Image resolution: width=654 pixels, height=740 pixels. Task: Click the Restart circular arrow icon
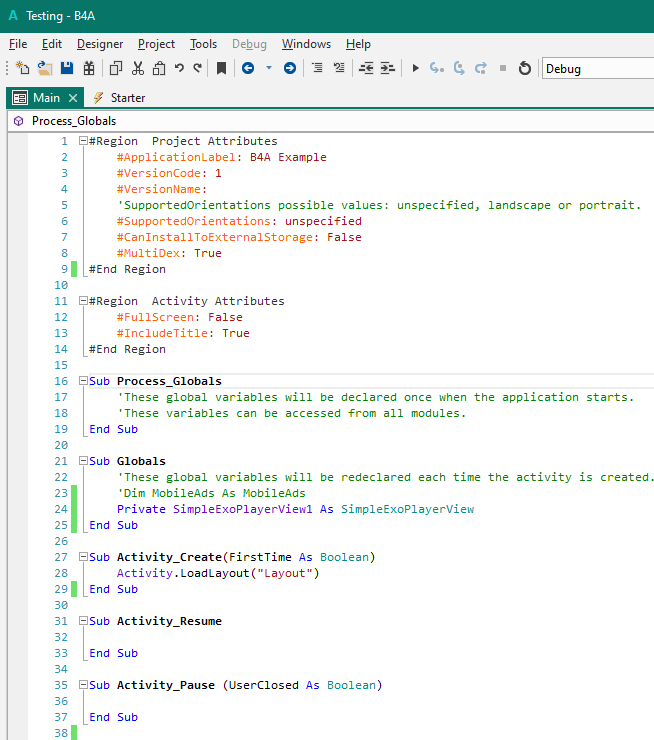click(524, 68)
